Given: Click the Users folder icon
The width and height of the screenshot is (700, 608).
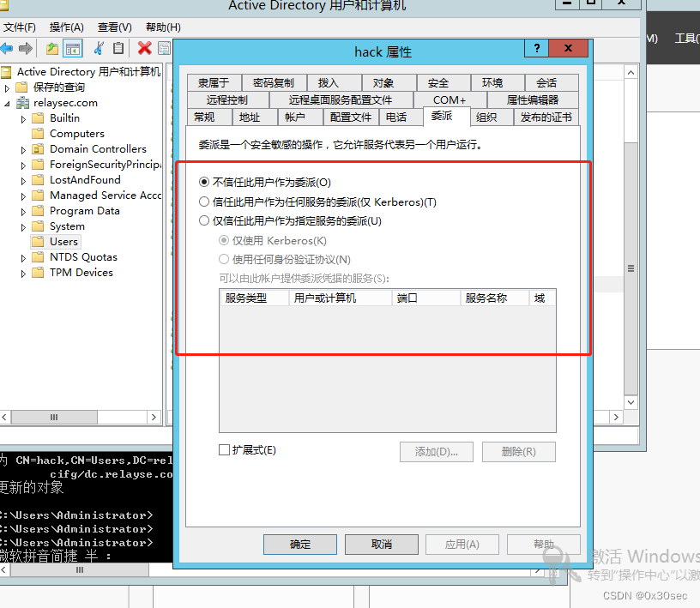Looking at the screenshot, I should pyautogui.click(x=39, y=242).
